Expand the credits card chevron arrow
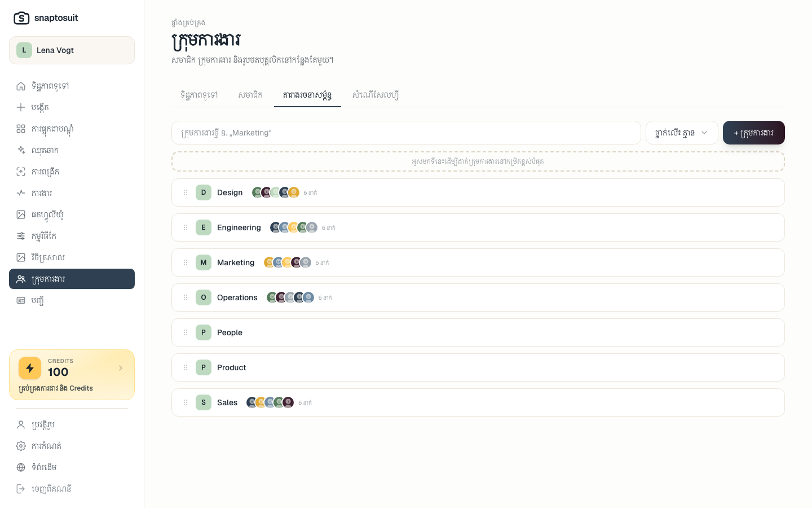Image resolution: width=812 pixels, height=508 pixels. click(121, 368)
